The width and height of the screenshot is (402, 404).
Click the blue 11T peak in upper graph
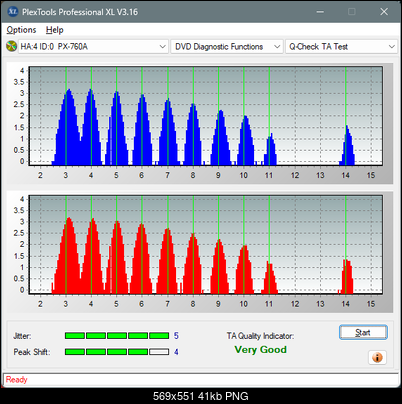coord(270,149)
